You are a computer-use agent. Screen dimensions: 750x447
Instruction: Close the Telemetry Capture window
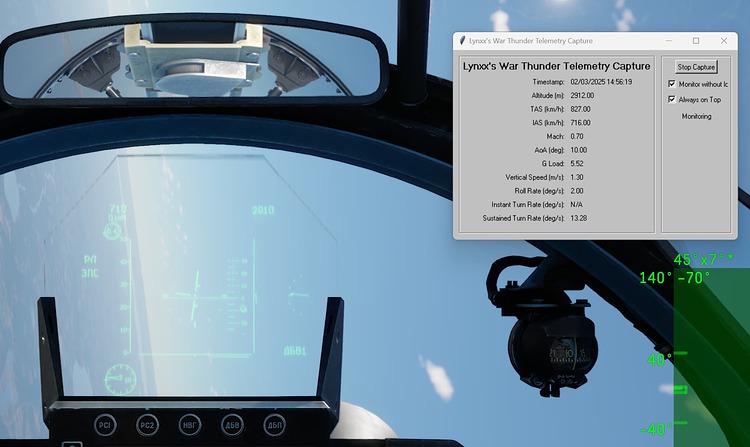click(x=726, y=41)
